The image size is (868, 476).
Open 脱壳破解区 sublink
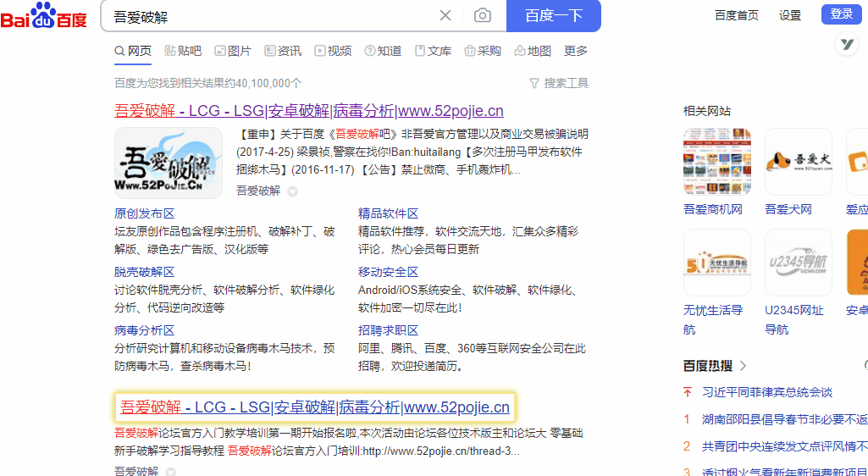(x=145, y=273)
